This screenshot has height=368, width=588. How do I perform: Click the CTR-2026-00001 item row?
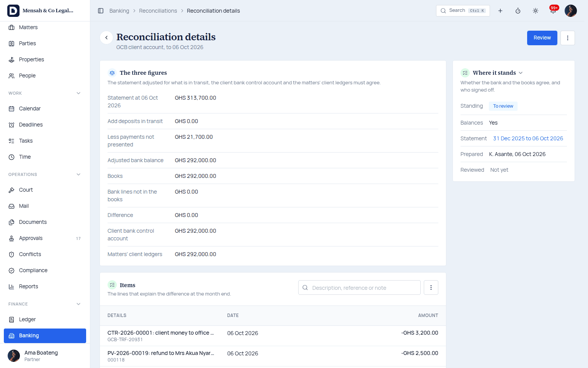(273, 336)
